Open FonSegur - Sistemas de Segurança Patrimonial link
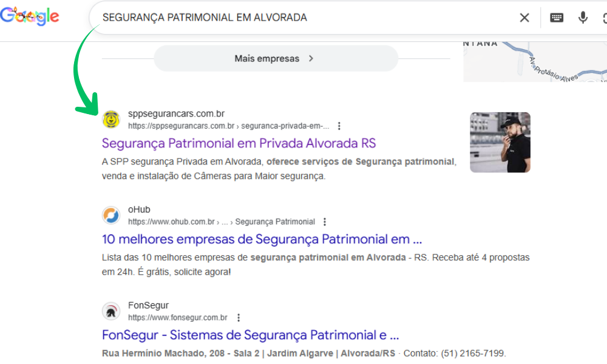 [250, 335]
